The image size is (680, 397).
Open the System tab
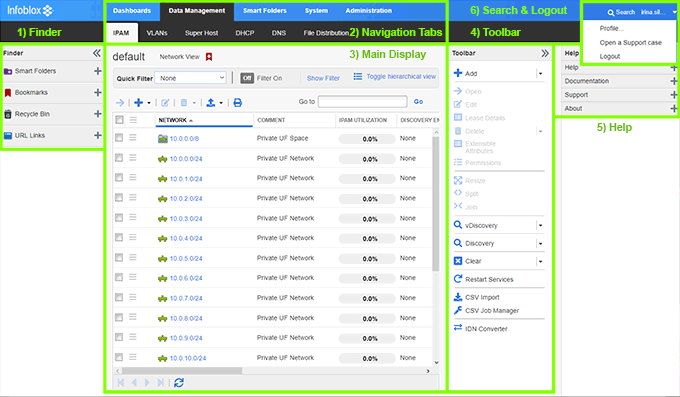(x=316, y=11)
